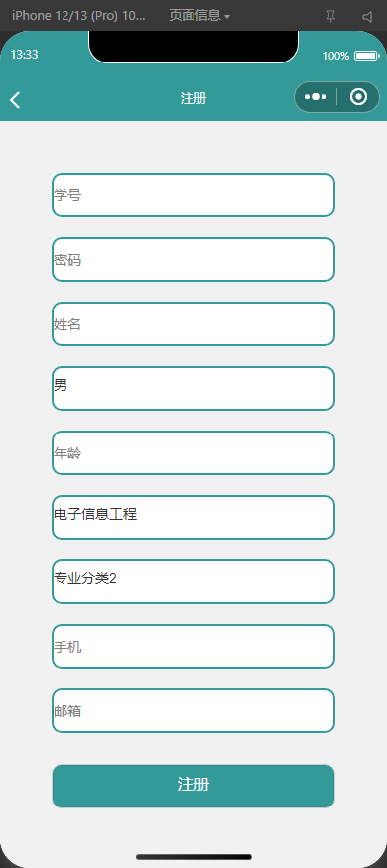Open major picker showing 电子信息工程

193,517
